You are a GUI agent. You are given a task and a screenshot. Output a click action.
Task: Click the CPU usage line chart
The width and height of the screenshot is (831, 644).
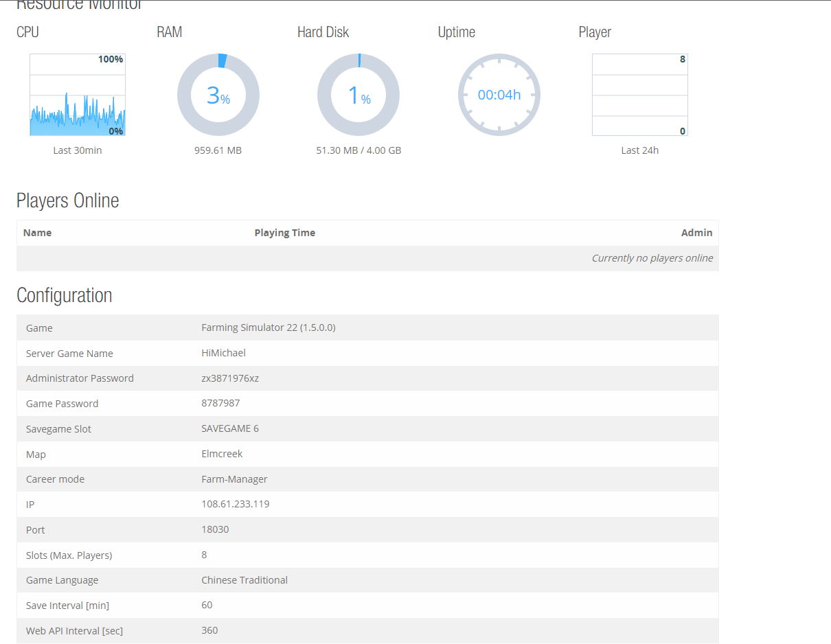[x=78, y=95]
